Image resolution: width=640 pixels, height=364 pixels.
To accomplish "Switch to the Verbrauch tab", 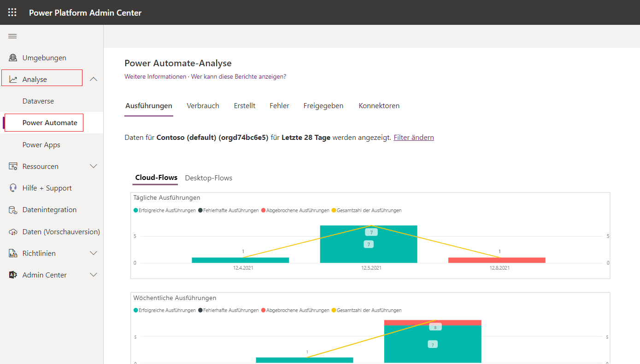I will (x=203, y=106).
